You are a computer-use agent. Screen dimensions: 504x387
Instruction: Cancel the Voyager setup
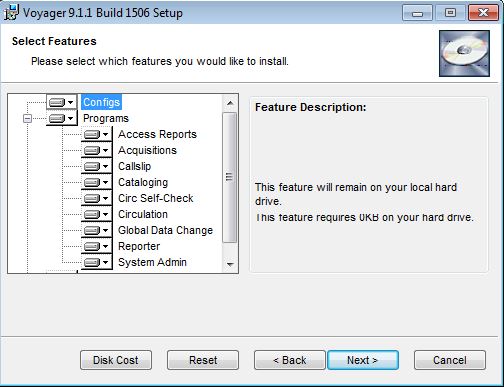pyautogui.click(x=450, y=360)
